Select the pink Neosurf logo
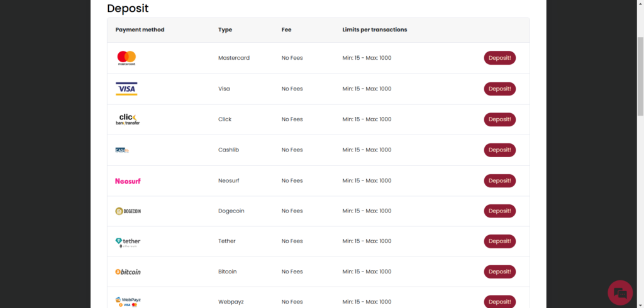This screenshot has width=644, height=308. point(128,181)
